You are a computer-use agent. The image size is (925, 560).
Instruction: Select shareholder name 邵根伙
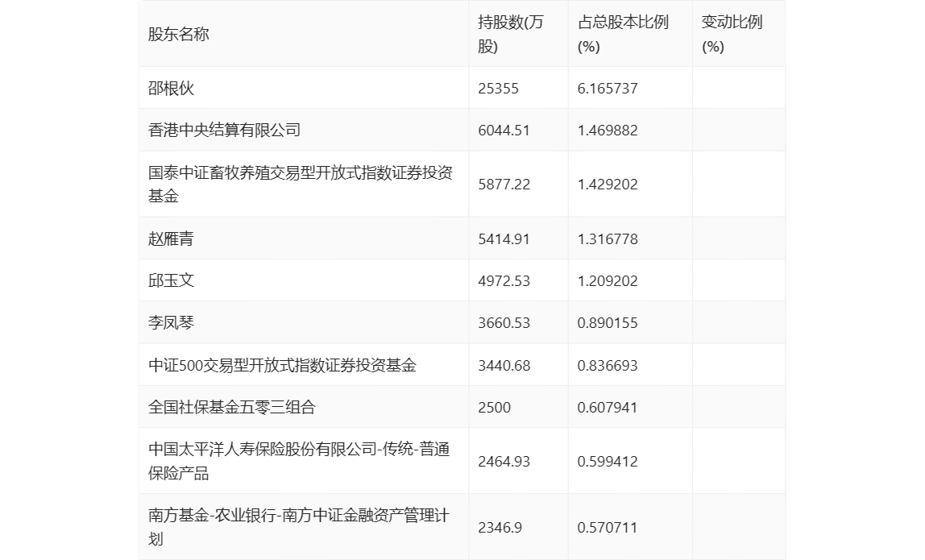171,88
